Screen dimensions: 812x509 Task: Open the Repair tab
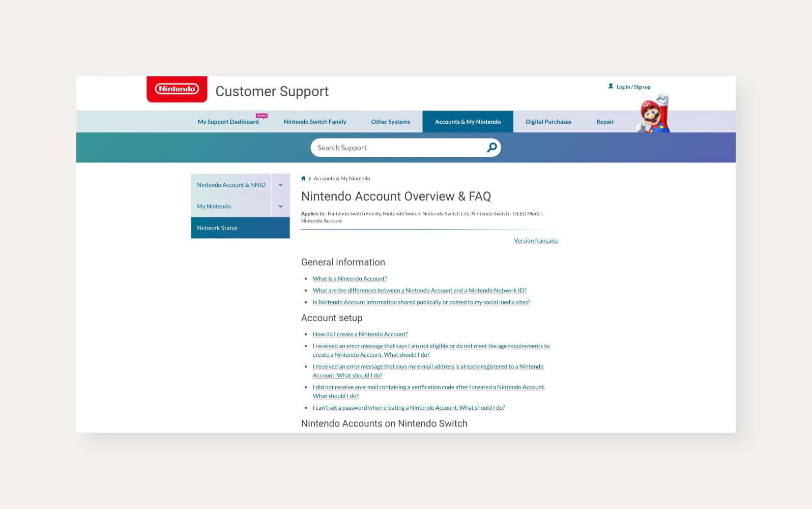(x=605, y=122)
